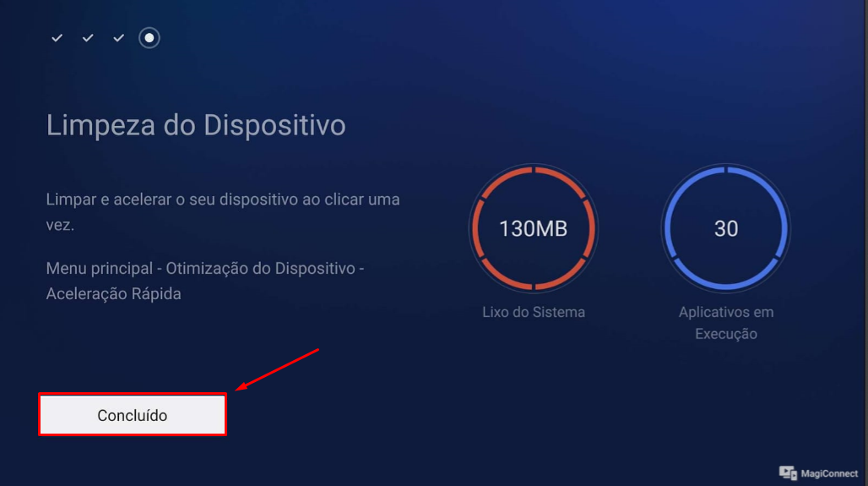Click the Limpar e acelerar description text
Screen dimensions: 868x486
click(223, 211)
